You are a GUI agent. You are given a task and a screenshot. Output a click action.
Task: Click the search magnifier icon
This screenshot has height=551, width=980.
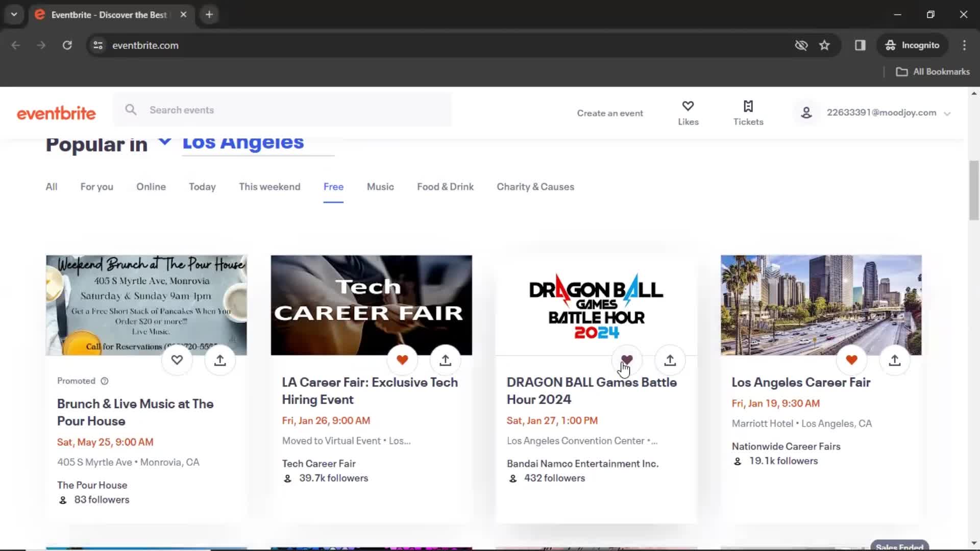click(x=131, y=110)
